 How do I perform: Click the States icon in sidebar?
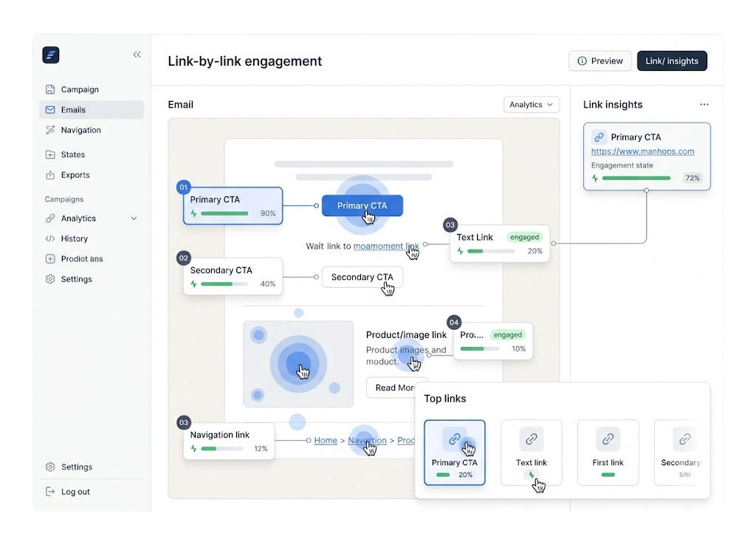pyautogui.click(x=50, y=155)
